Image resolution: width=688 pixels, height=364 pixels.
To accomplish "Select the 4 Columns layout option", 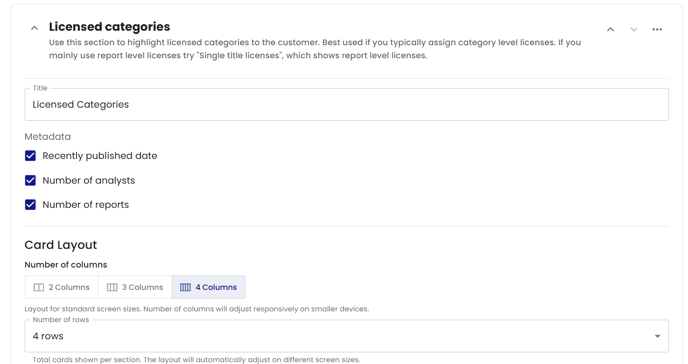I will (209, 287).
